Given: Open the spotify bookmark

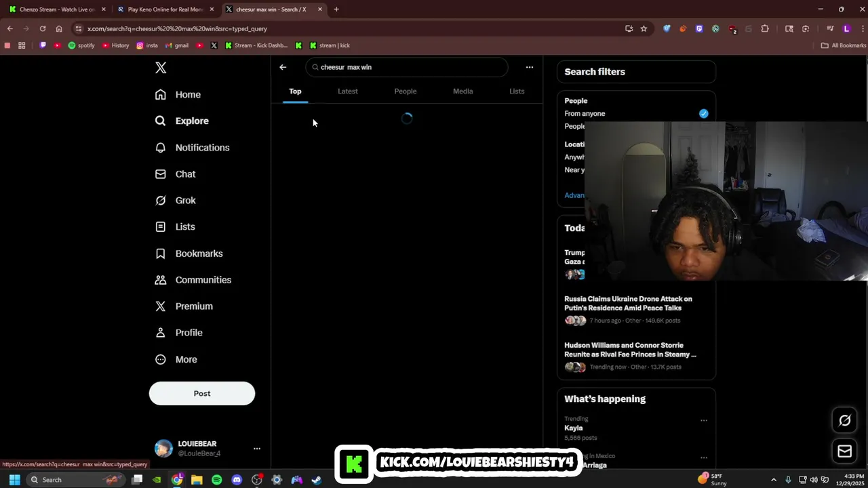Looking at the screenshot, I should pyautogui.click(x=81, y=45).
